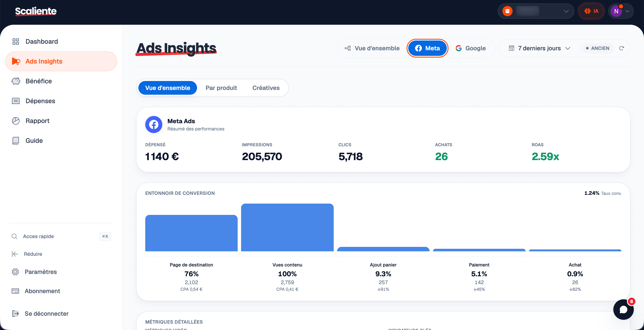The image size is (644, 330).
Task: Click the Google logo icon
Action: (459, 48)
